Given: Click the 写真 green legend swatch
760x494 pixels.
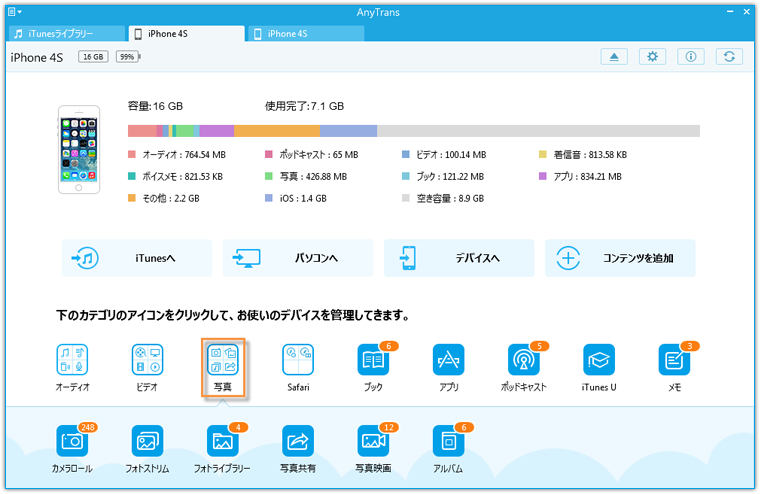Looking at the screenshot, I should [x=269, y=176].
